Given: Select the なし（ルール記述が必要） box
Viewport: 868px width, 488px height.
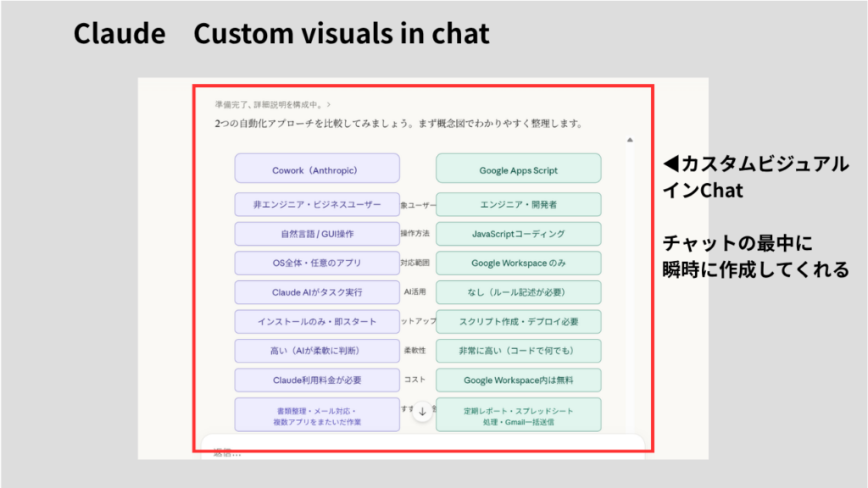Looking at the screenshot, I should pos(518,292).
